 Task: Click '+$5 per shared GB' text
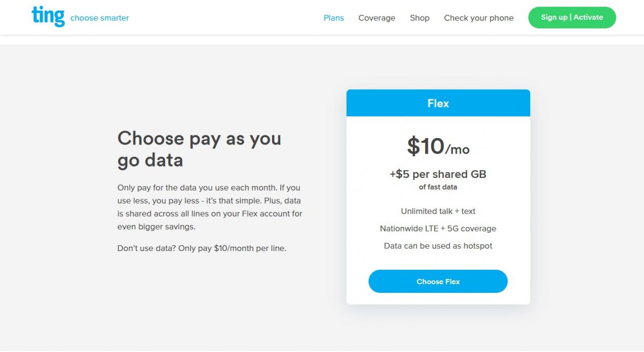(x=438, y=175)
